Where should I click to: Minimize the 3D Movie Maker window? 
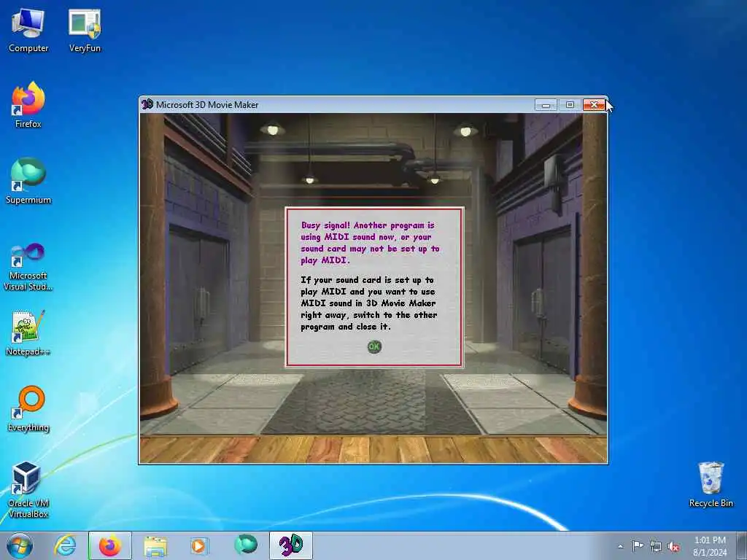click(x=546, y=105)
